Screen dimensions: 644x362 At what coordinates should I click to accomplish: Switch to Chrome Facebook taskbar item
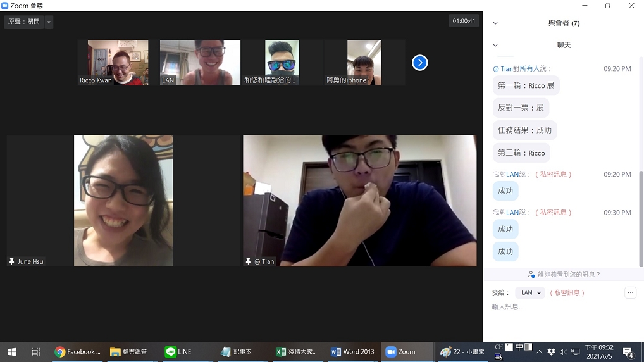[78, 352]
